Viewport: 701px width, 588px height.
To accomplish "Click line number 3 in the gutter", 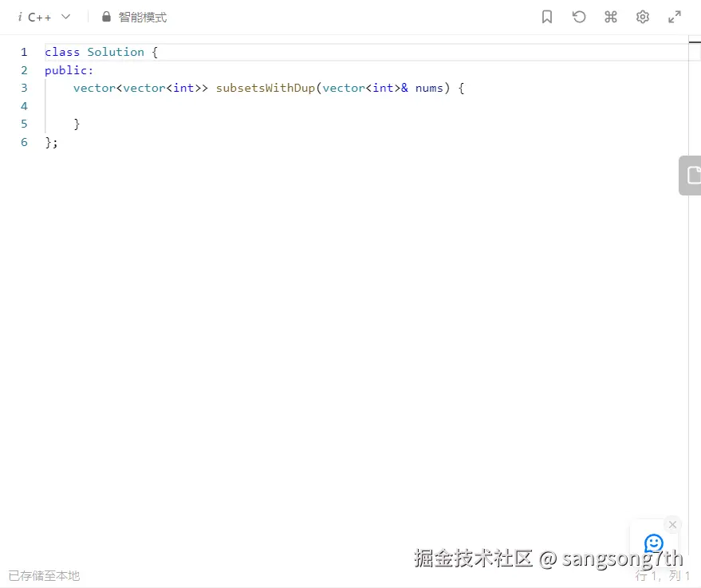I will pyautogui.click(x=24, y=88).
